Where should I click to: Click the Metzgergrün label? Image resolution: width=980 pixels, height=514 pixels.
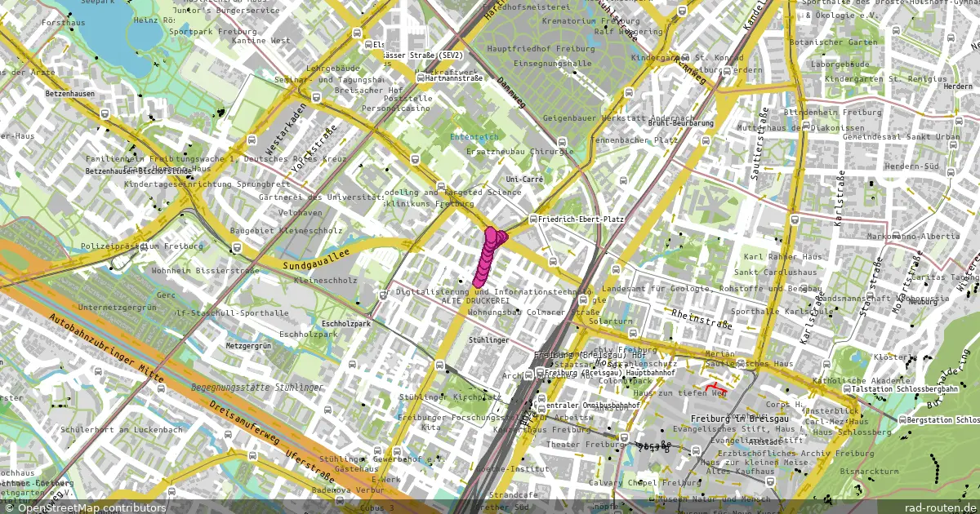(x=247, y=345)
